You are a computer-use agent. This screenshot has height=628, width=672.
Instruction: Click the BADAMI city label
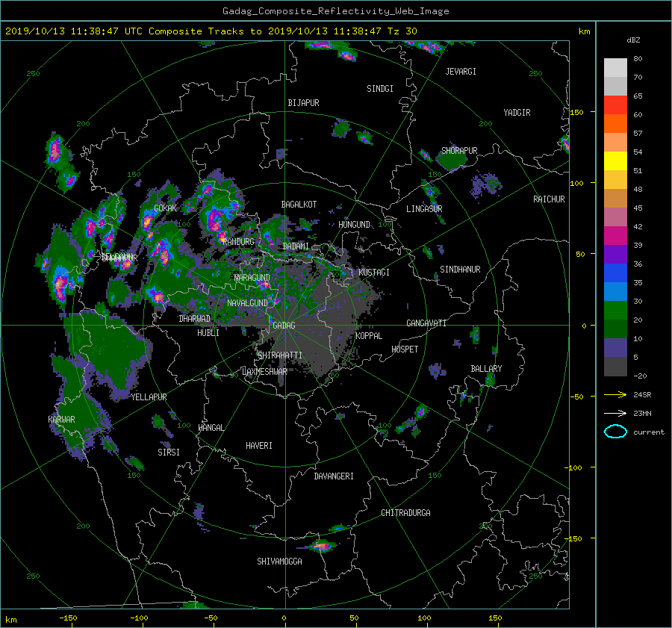pos(296,246)
